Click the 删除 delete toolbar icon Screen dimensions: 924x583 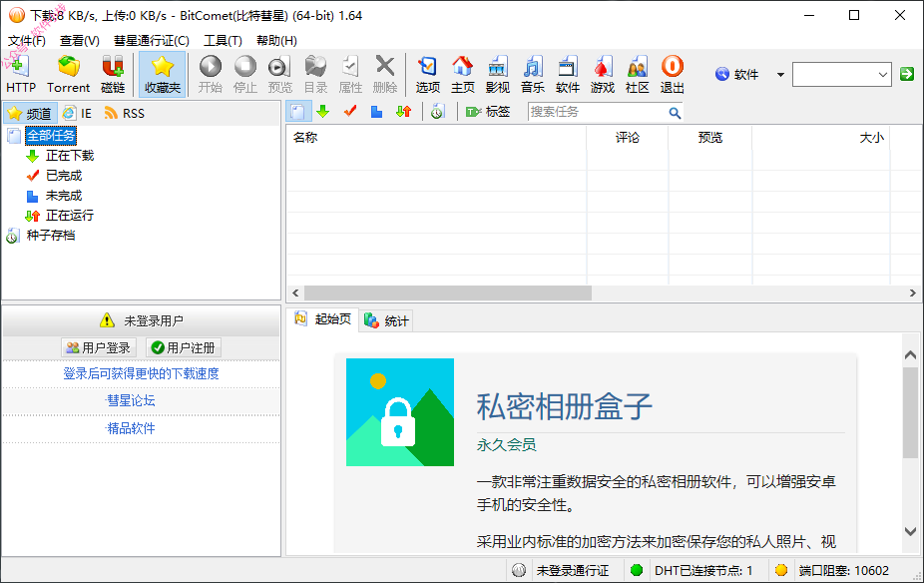tap(385, 74)
